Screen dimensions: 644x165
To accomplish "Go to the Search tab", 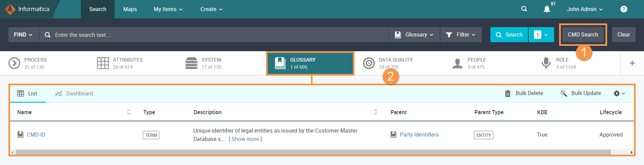I will pos(98,9).
